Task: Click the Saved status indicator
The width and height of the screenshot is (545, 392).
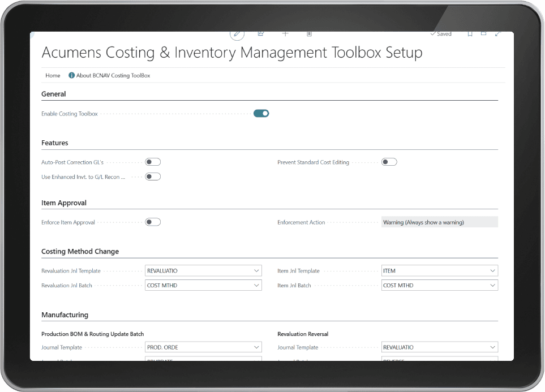Action: coord(441,34)
